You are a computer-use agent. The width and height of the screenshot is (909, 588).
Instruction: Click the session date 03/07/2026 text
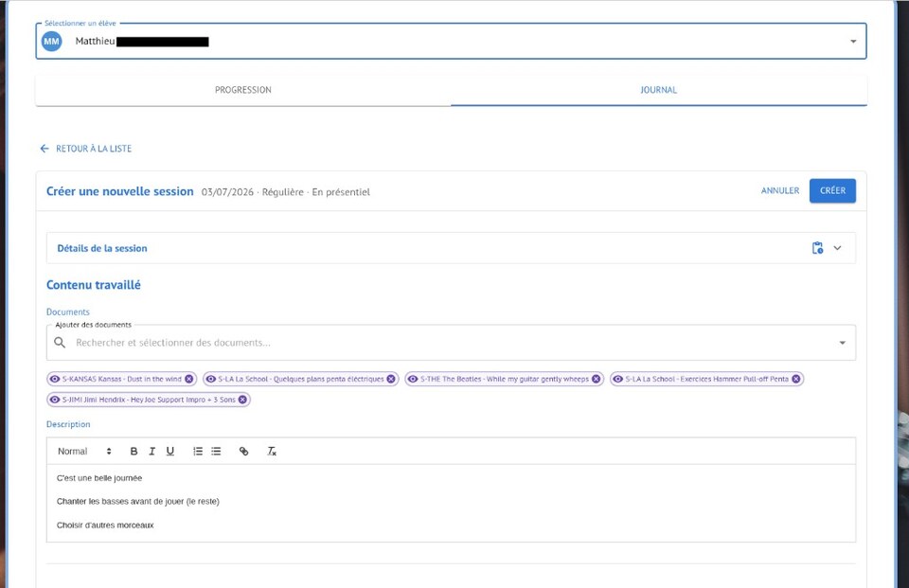tap(227, 192)
